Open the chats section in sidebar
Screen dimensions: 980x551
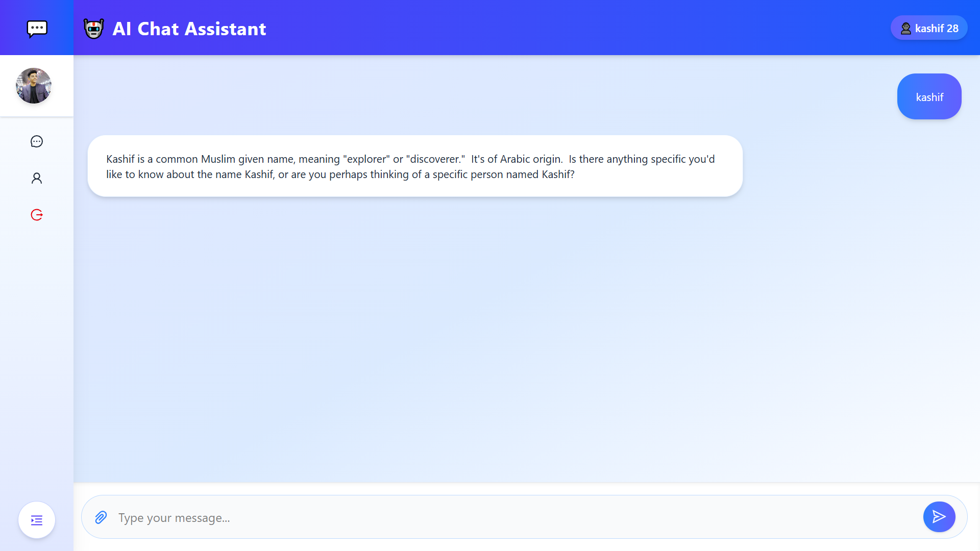pyautogui.click(x=37, y=141)
